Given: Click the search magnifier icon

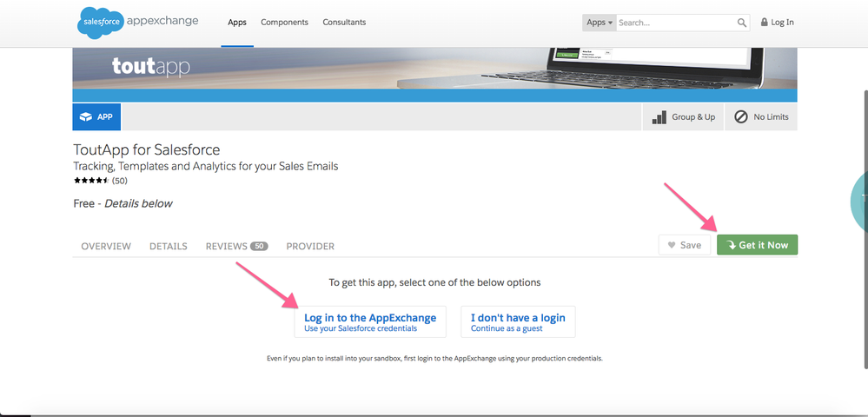Looking at the screenshot, I should tap(742, 23).
